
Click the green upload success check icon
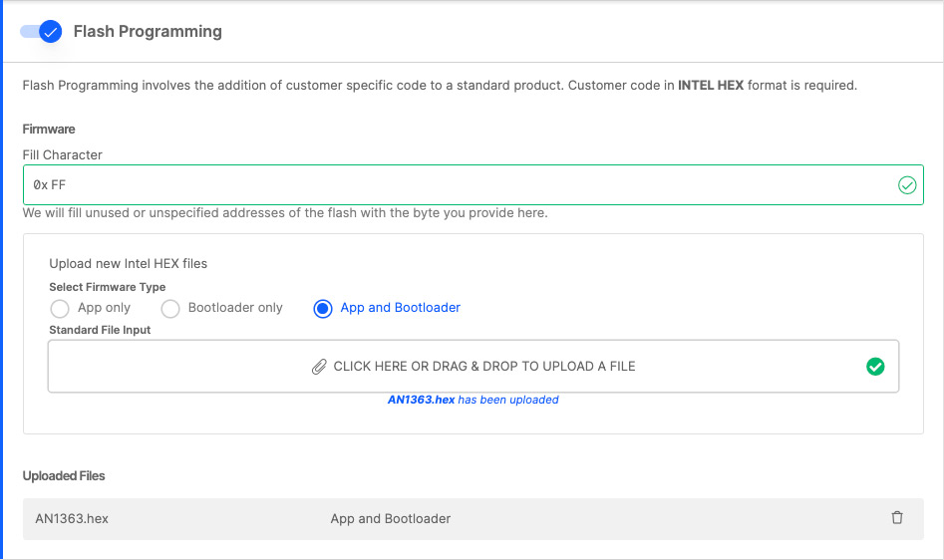point(875,367)
